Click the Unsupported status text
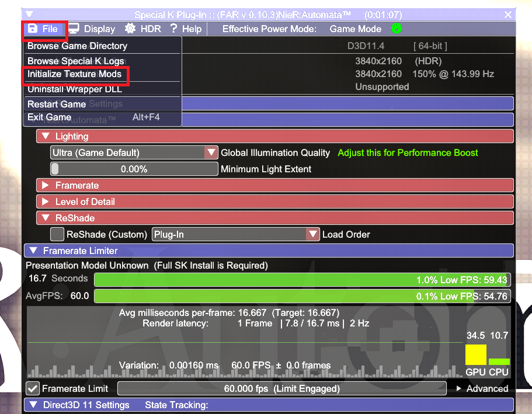Viewport: 532px width, 414px height. pyautogui.click(x=382, y=87)
